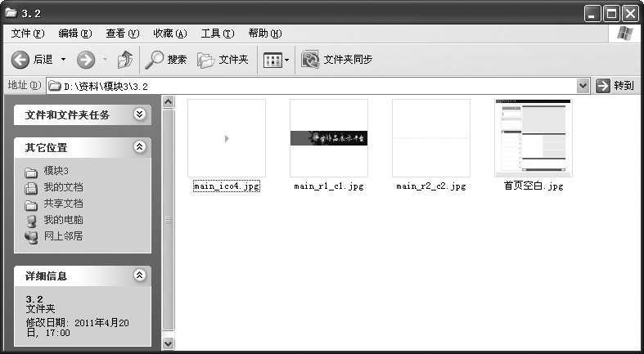Expand the address bar dropdown
The image size is (644, 354).
[583, 85]
